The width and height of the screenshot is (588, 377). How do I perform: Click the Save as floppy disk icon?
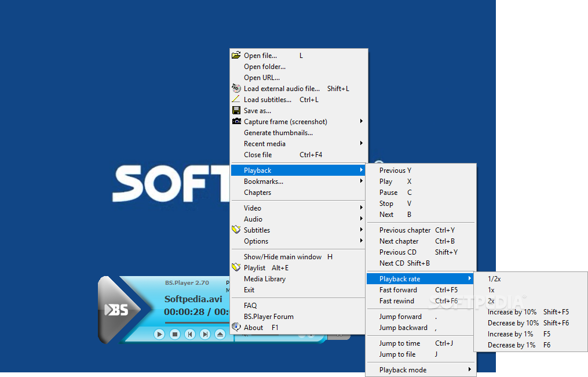(236, 110)
